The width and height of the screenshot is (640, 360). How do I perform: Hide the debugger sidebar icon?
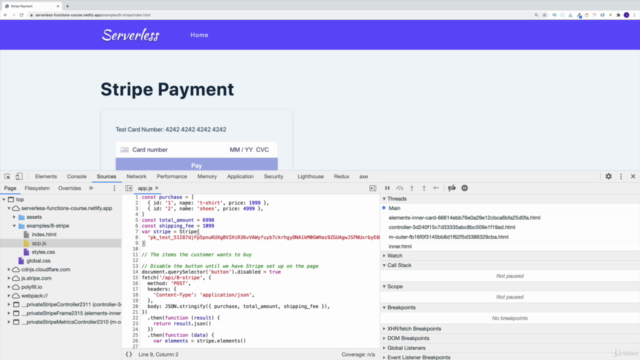373,188
